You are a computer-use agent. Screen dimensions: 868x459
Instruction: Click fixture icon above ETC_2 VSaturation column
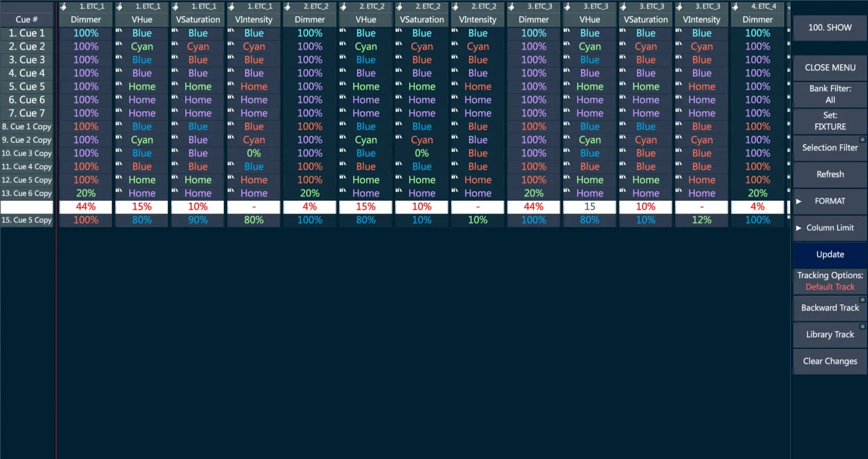(399, 7)
